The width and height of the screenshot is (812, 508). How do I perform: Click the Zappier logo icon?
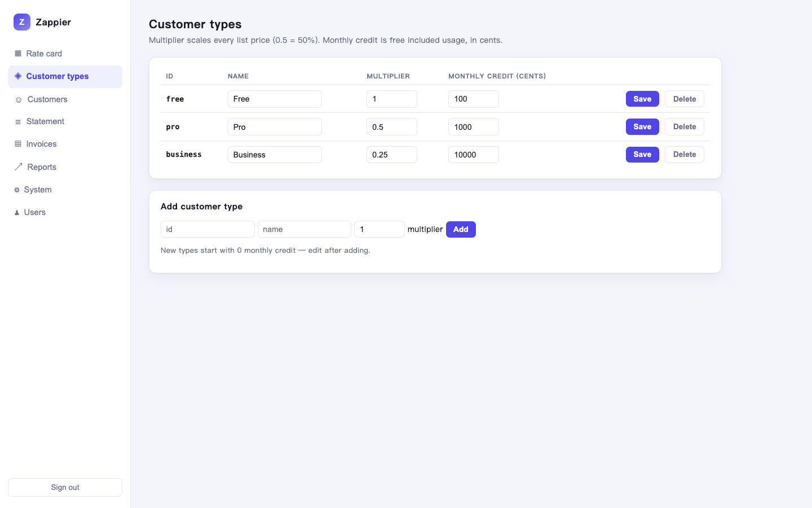coord(22,22)
